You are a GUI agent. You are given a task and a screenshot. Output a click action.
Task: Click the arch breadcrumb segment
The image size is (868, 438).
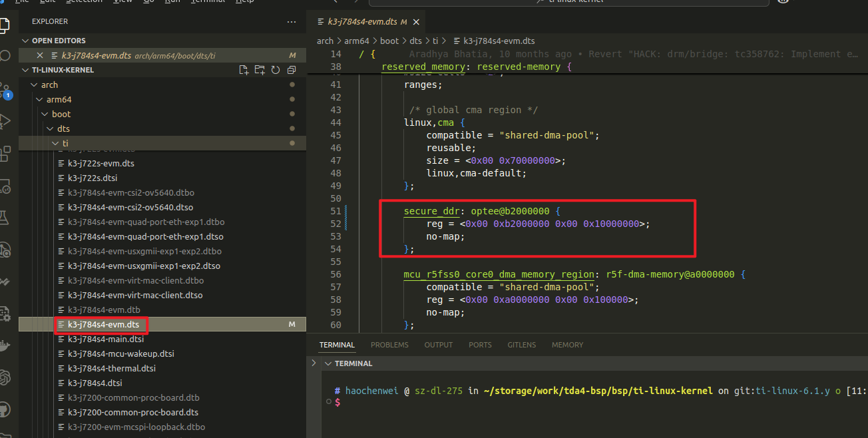point(325,41)
